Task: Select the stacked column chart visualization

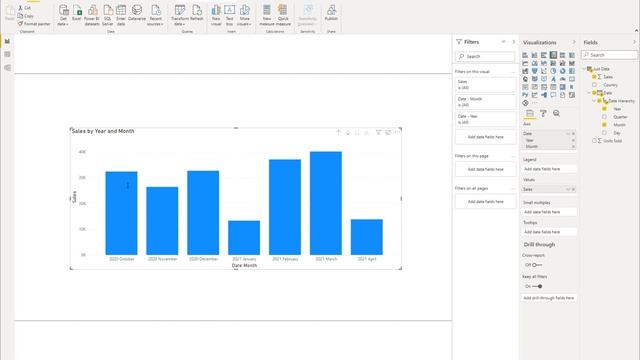Action: (534, 55)
